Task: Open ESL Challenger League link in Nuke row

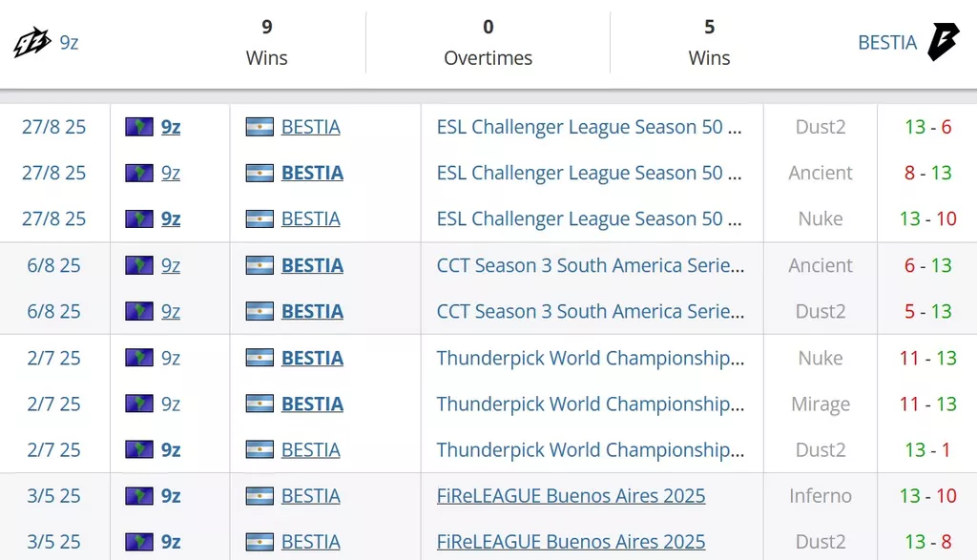Action: point(589,218)
